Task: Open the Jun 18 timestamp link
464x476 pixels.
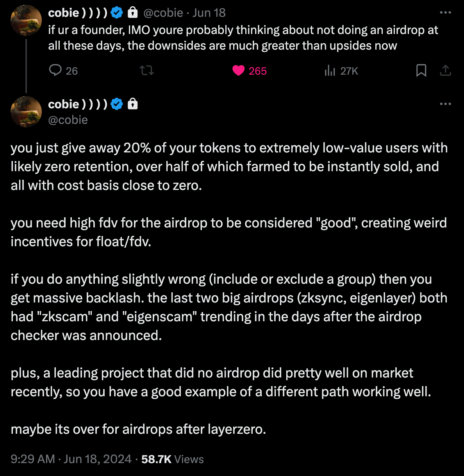Action: pos(209,13)
